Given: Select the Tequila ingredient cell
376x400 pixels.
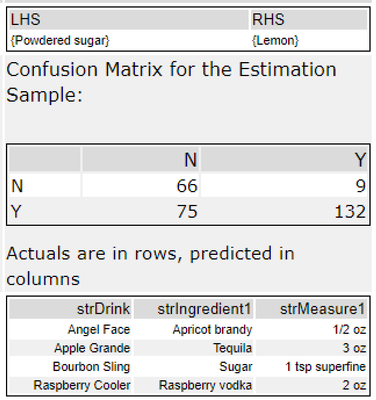Looking at the screenshot, I should coord(193,348).
